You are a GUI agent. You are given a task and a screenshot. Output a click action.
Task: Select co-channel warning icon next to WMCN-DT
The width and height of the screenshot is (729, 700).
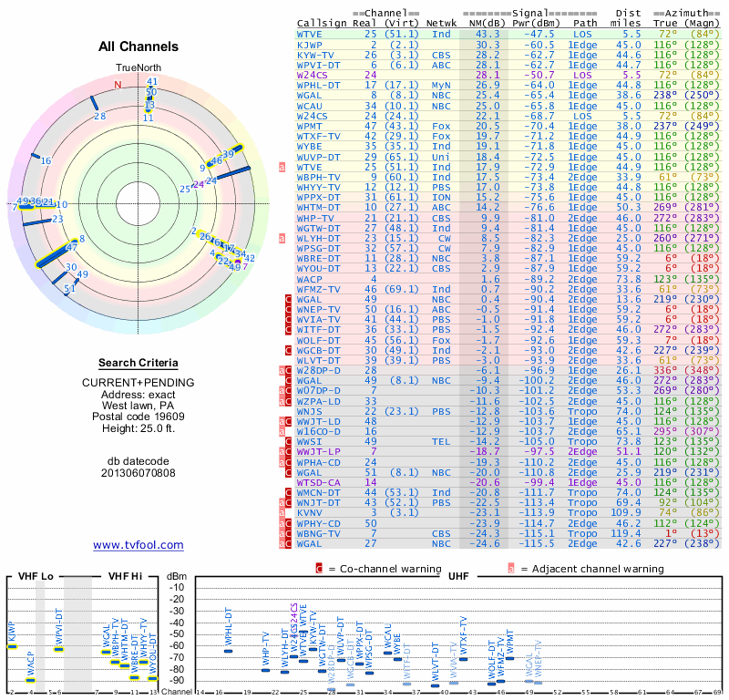(288, 491)
